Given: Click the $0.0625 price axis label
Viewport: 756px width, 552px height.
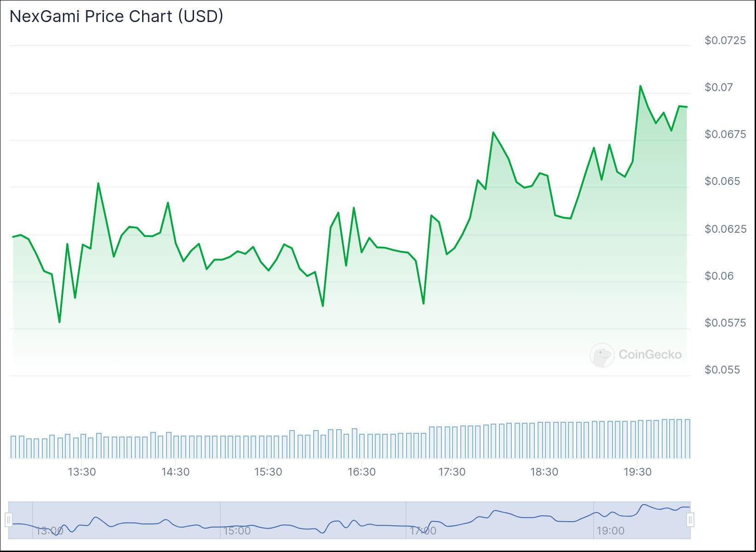Looking at the screenshot, I should 725,229.
